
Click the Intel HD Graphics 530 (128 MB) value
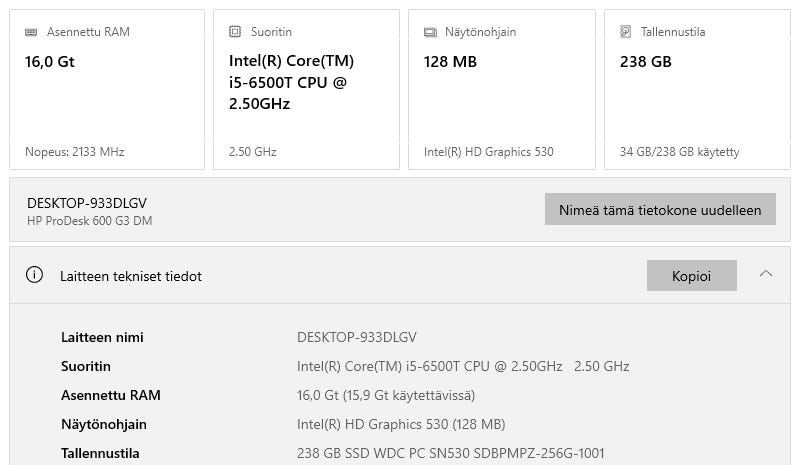point(401,424)
